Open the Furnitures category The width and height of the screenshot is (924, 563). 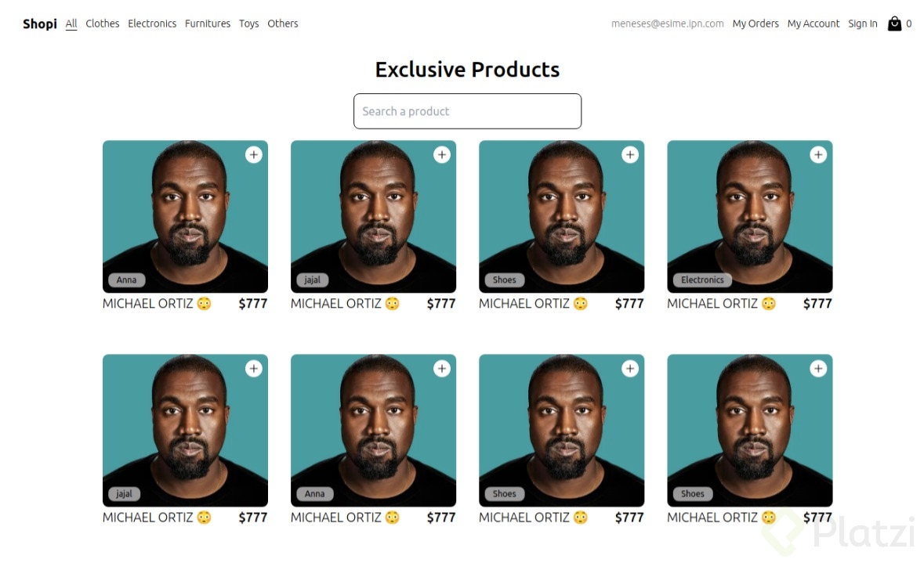click(x=208, y=23)
